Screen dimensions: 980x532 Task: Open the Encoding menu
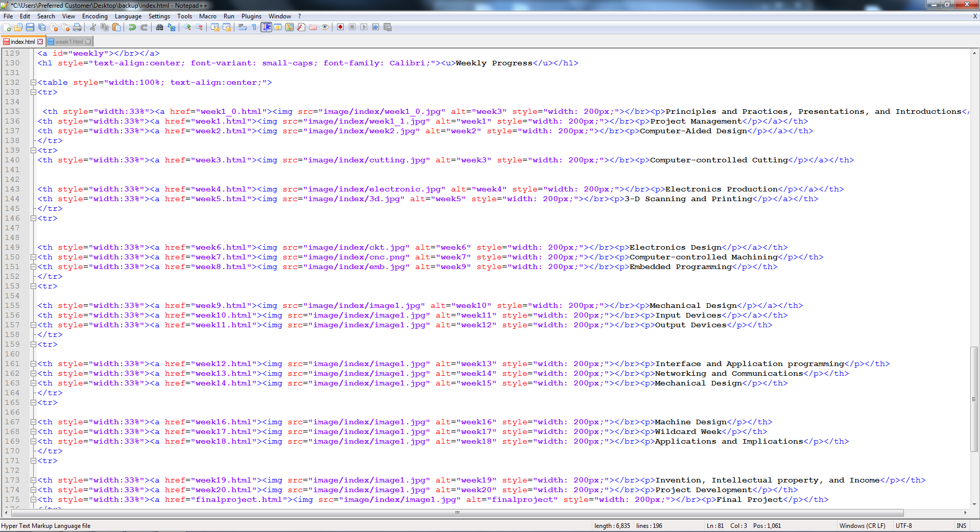pos(95,16)
